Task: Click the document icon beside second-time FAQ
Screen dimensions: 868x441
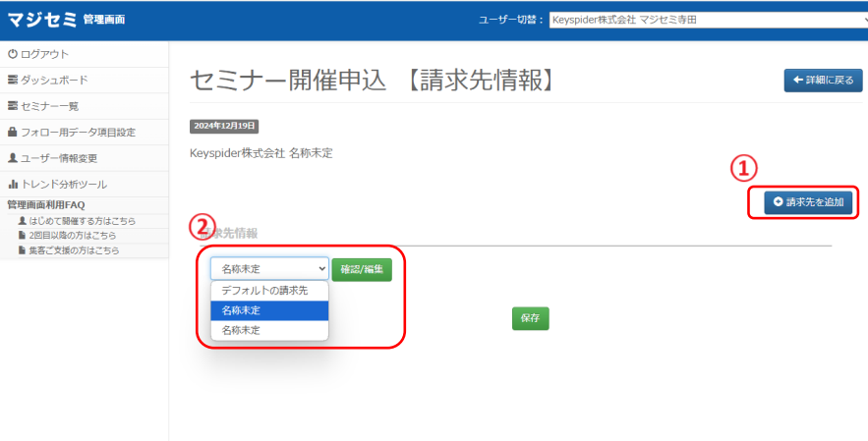Action: (23, 236)
